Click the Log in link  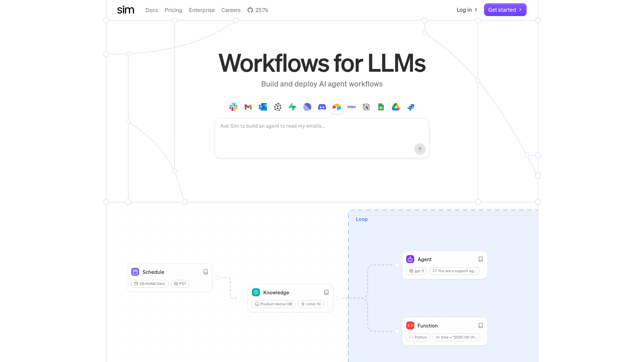pos(467,10)
